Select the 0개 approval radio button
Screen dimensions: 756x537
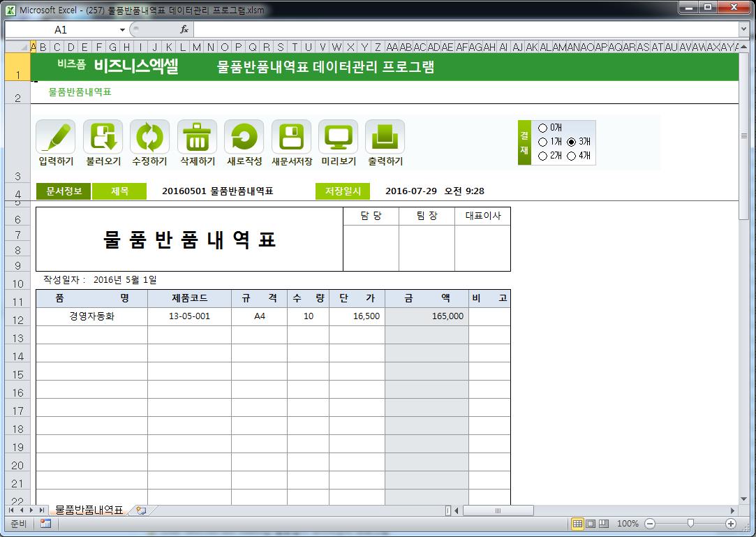click(x=543, y=128)
